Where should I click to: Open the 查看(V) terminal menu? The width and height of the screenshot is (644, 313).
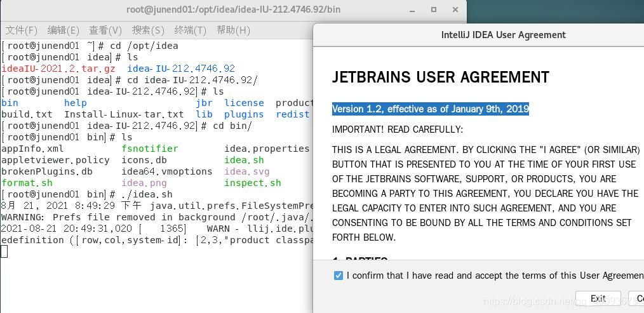click(x=105, y=30)
